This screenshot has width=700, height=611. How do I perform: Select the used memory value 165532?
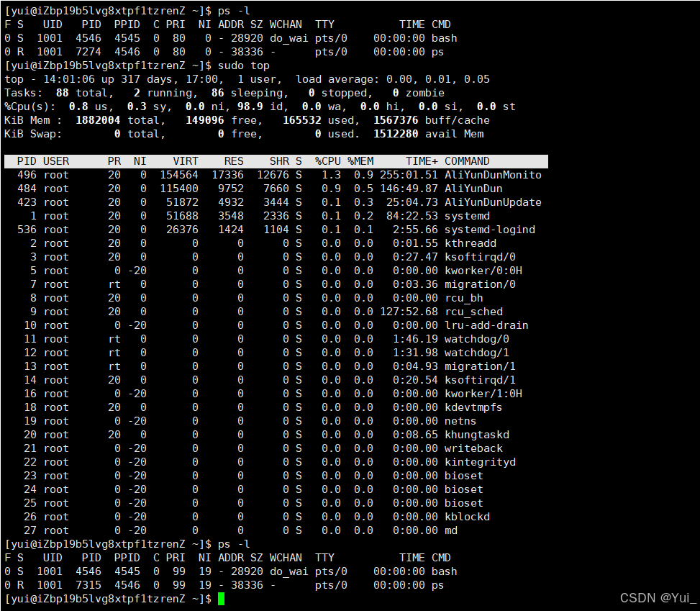[x=301, y=120]
